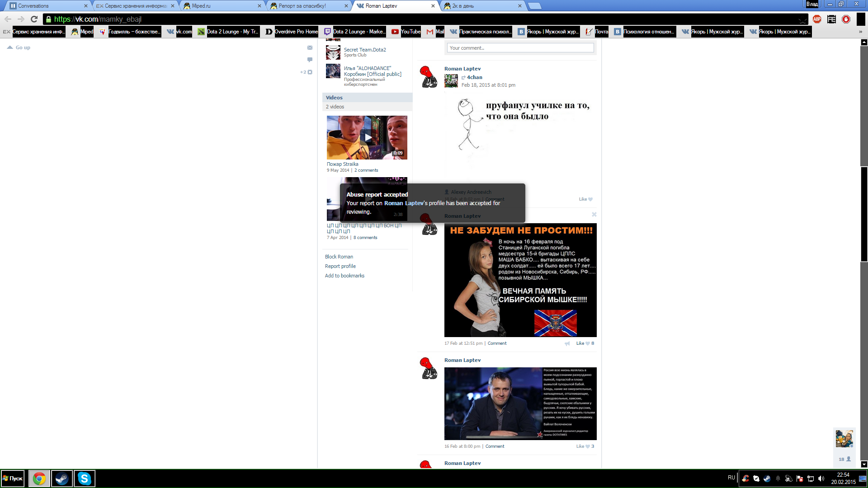Click Report profile link

[x=340, y=266]
